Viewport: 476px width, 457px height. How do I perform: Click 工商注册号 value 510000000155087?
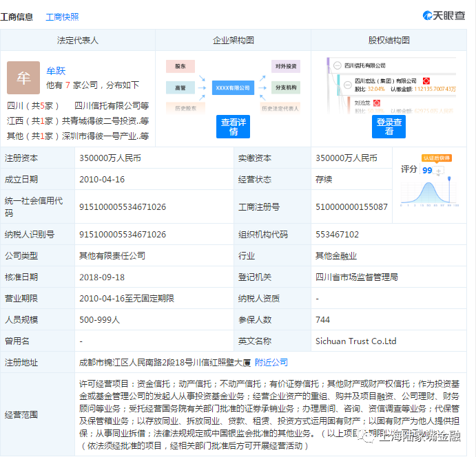pos(351,206)
